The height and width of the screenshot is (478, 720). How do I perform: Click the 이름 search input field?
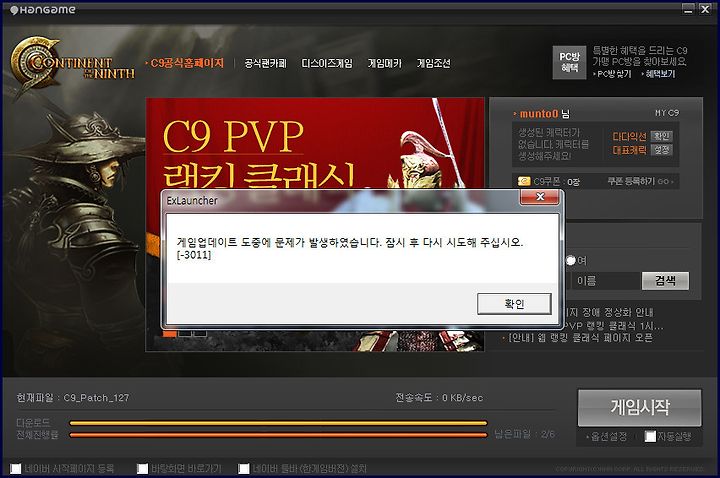pos(606,281)
